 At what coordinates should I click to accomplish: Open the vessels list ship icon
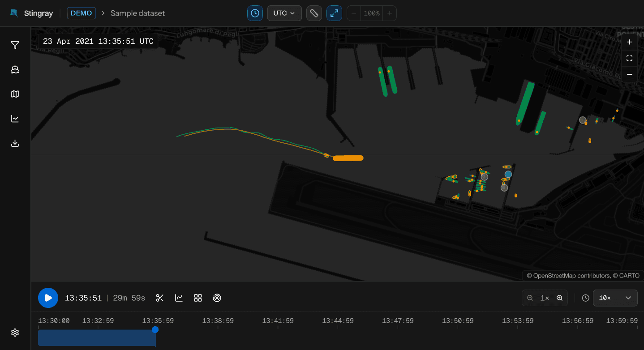click(x=15, y=69)
